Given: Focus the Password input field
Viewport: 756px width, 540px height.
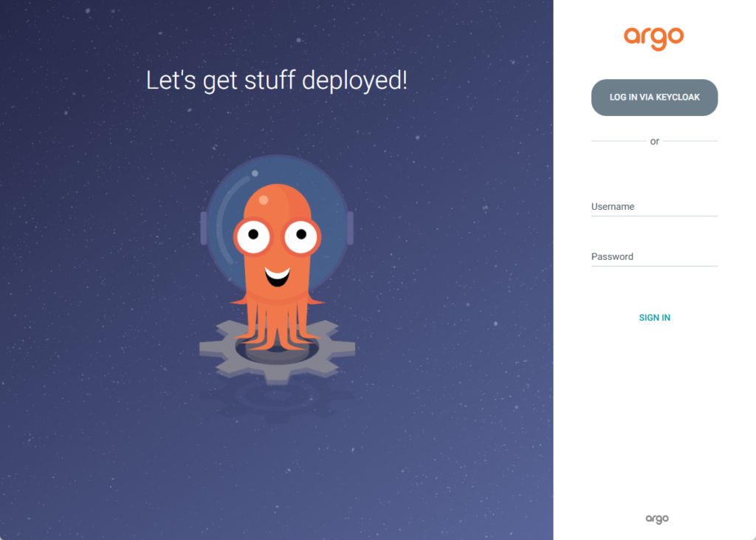Looking at the screenshot, I should 654,257.
